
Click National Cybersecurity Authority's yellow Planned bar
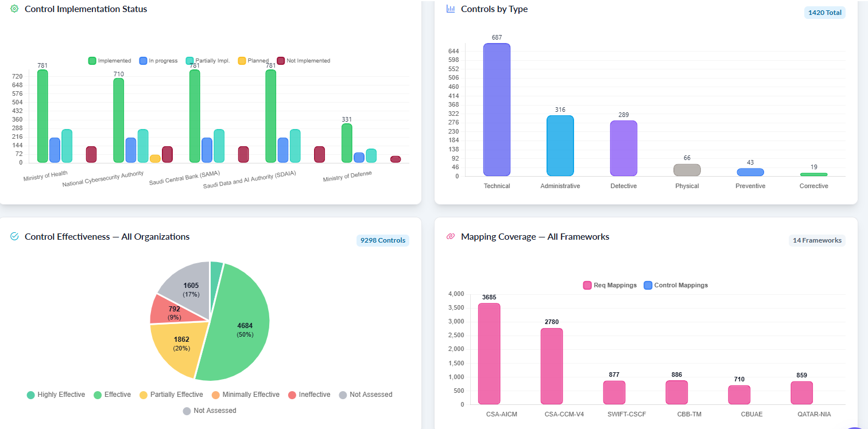[x=155, y=159]
